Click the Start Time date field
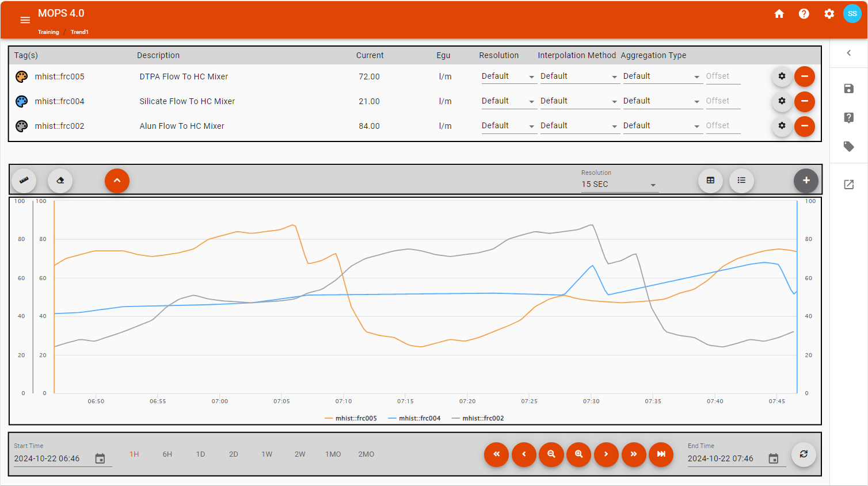The image size is (868, 486). [49, 458]
